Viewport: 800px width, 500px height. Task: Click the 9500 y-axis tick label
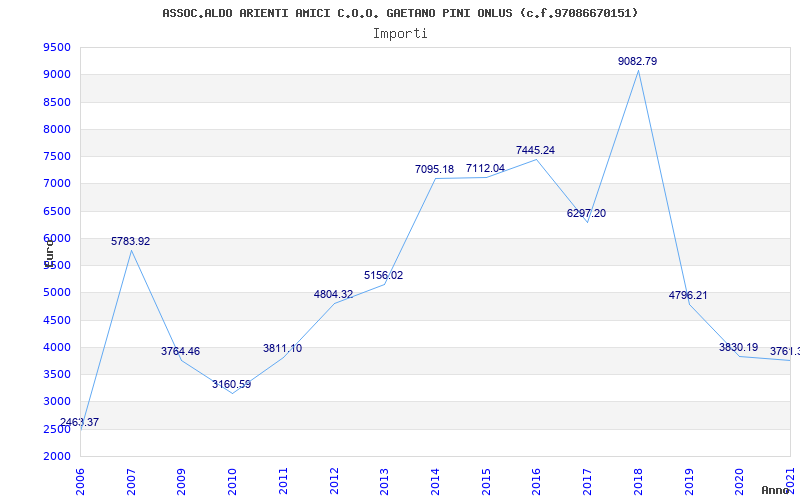click(57, 48)
